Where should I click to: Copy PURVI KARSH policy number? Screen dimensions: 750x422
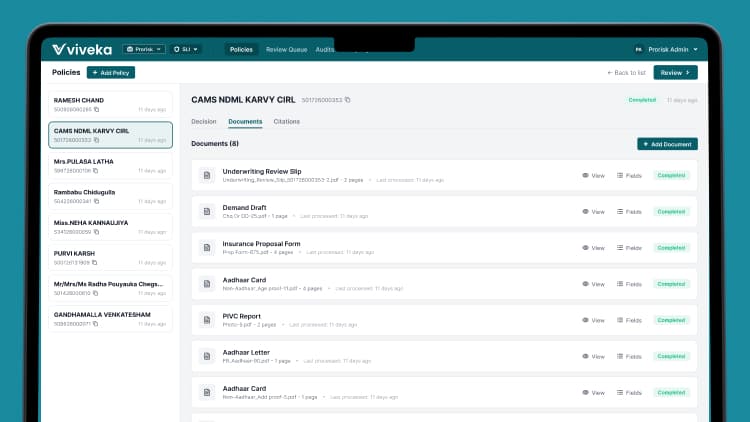coord(95,263)
